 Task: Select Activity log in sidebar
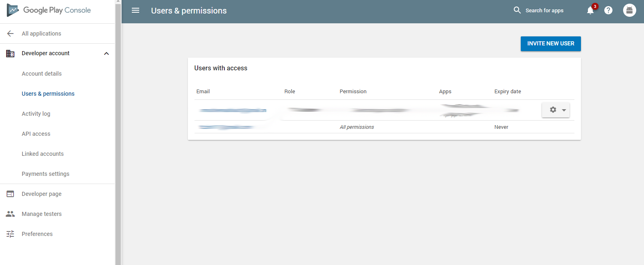point(36,114)
